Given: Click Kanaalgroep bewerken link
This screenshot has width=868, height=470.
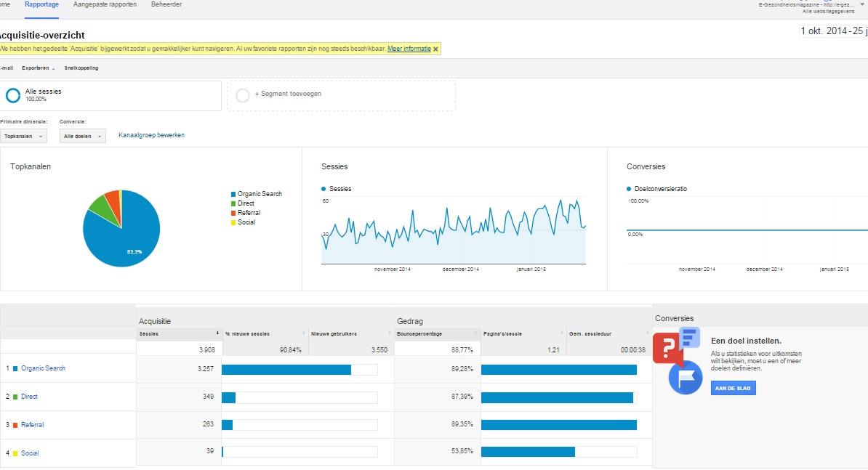Looking at the screenshot, I should point(152,135).
